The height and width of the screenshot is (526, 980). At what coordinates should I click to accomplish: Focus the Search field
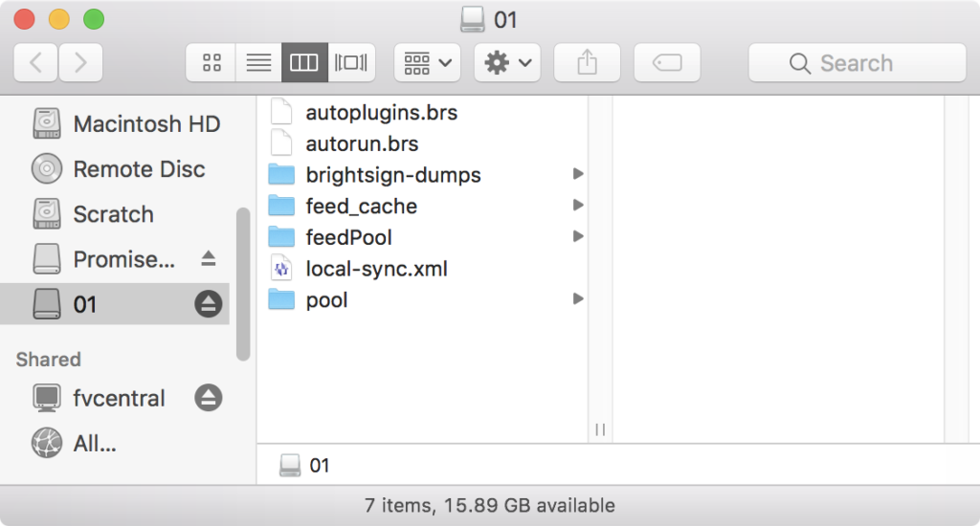(x=857, y=62)
